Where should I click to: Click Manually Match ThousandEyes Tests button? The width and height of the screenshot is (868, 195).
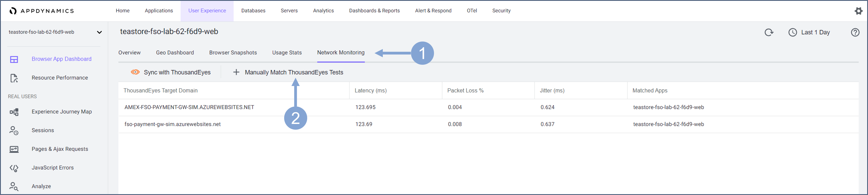pos(293,72)
